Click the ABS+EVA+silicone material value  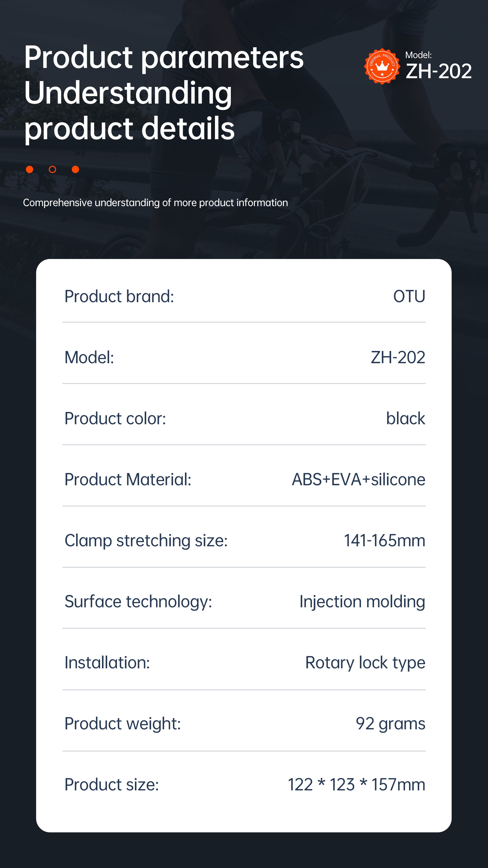[358, 479]
